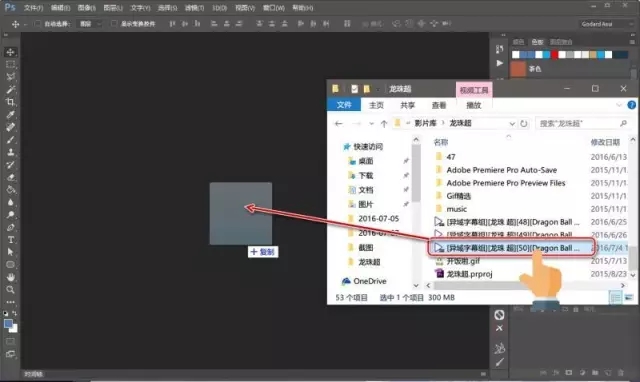Viewport: 640px width, 382px height.
Task: Open the Edit Toolbar three-dots button
Action: point(11,302)
